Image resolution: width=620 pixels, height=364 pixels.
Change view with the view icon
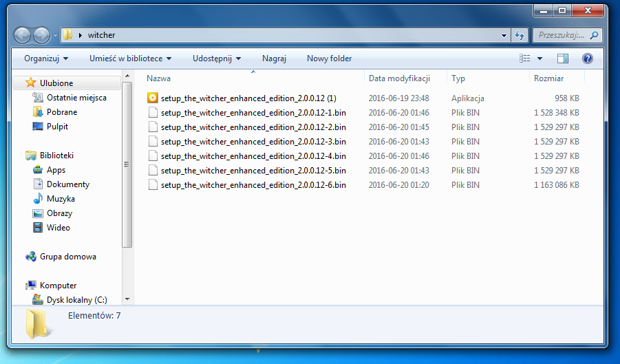point(525,58)
